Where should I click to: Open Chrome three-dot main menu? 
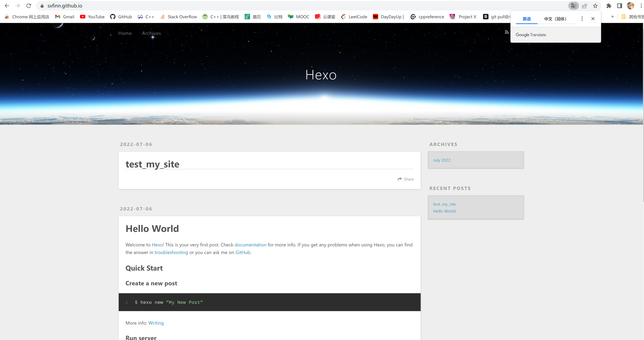click(641, 6)
